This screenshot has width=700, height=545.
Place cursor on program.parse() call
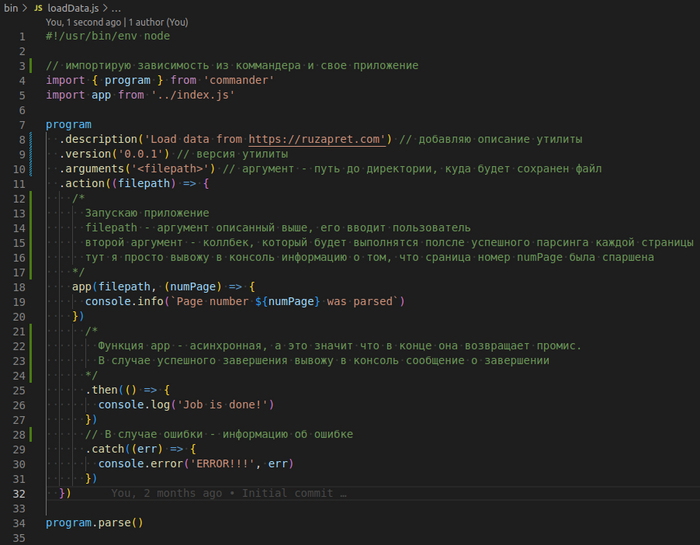click(x=94, y=523)
